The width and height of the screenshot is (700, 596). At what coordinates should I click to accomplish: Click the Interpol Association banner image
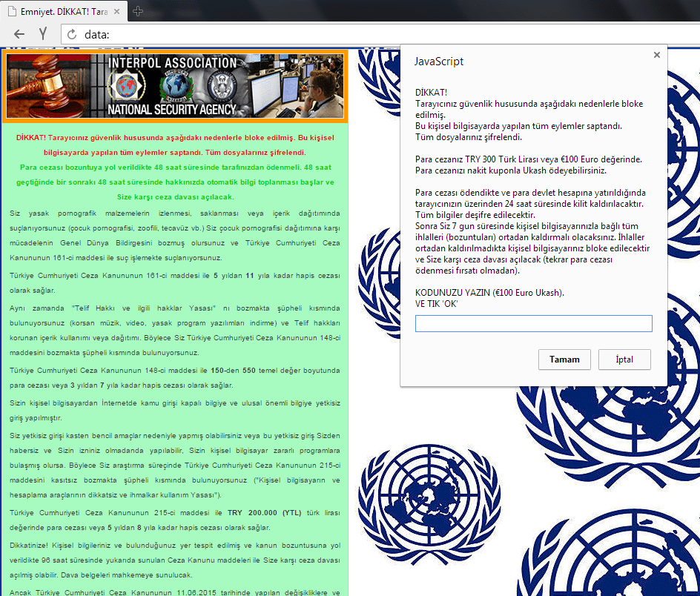pyautogui.click(x=175, y=86)
